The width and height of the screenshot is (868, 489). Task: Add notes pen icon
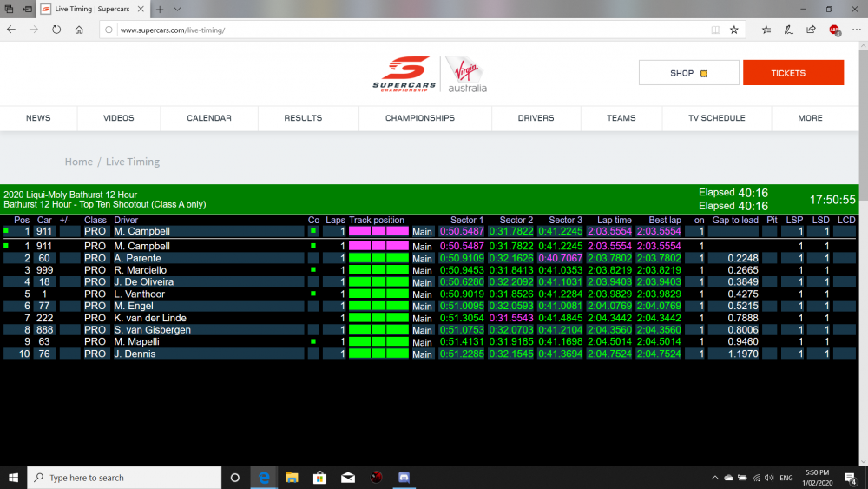(x=788, y=30)
